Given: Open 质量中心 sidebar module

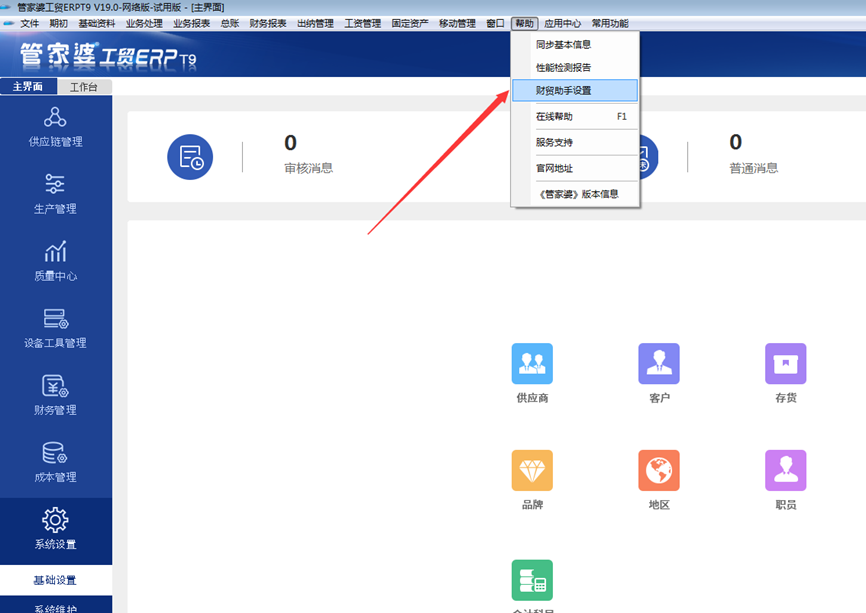Looking at the screenshot, I should click(x=56, y=260).
